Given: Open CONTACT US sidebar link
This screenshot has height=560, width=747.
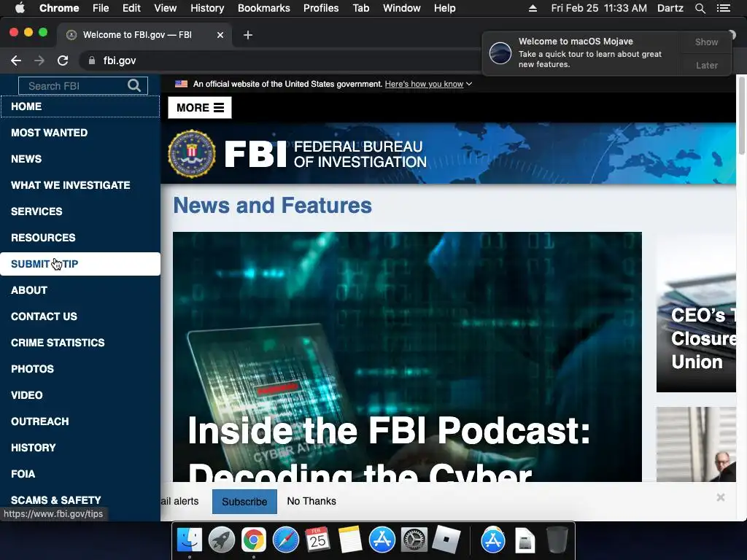Looking at the screenshot, I should (80, 316).
